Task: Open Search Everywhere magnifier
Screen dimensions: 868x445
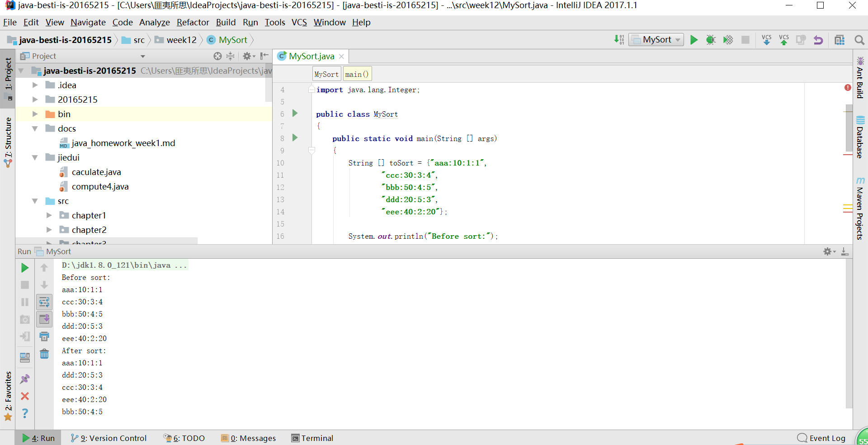Action: [x=859, y=40]
